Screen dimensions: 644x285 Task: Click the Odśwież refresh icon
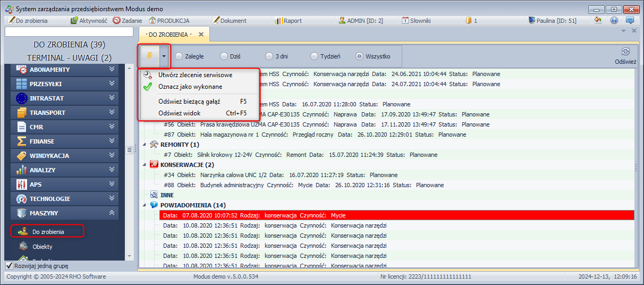(625, 52)
